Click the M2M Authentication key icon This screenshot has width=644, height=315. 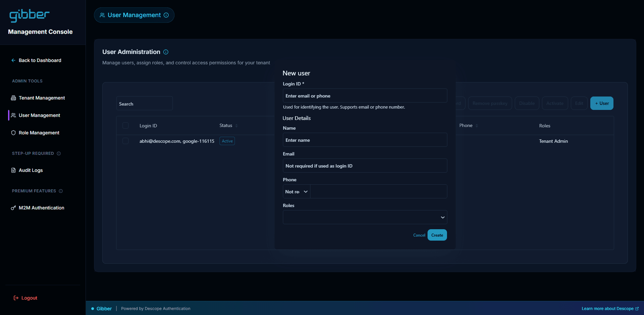point(13,207)
